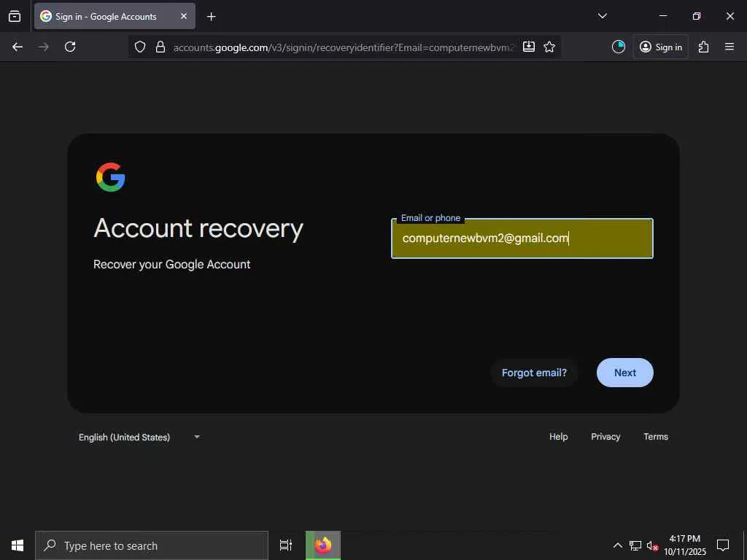Open tracking protection shield icon
The height and width of the screenshot is (560, 747).
point(139,47)
